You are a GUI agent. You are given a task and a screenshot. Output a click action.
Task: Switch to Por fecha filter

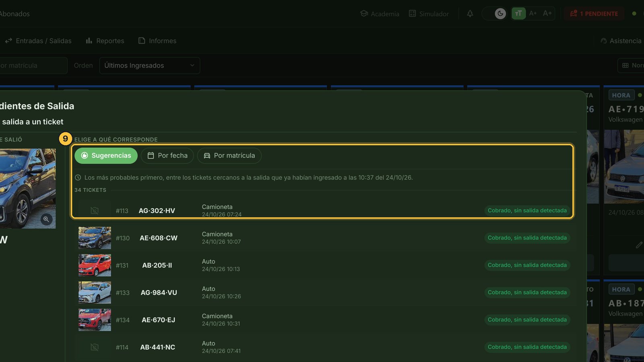point(167,156)
